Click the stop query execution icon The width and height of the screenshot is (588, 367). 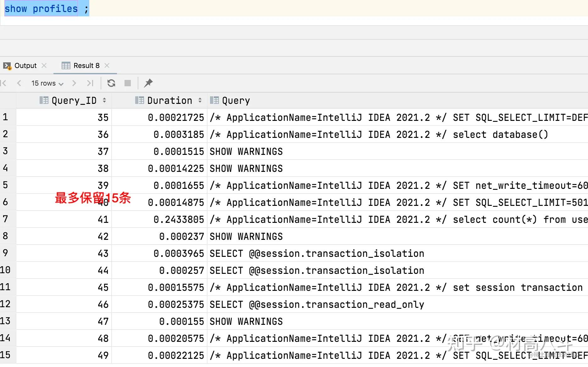[127, 83]
